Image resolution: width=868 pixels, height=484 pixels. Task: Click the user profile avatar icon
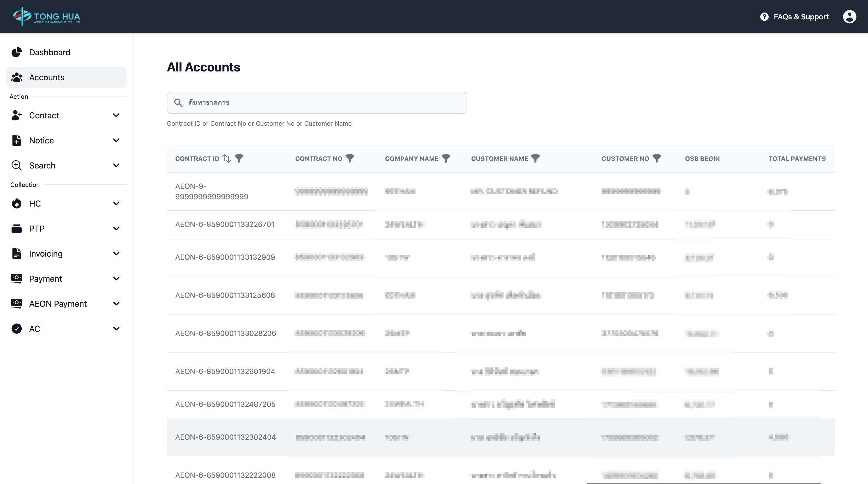(849, 16)
